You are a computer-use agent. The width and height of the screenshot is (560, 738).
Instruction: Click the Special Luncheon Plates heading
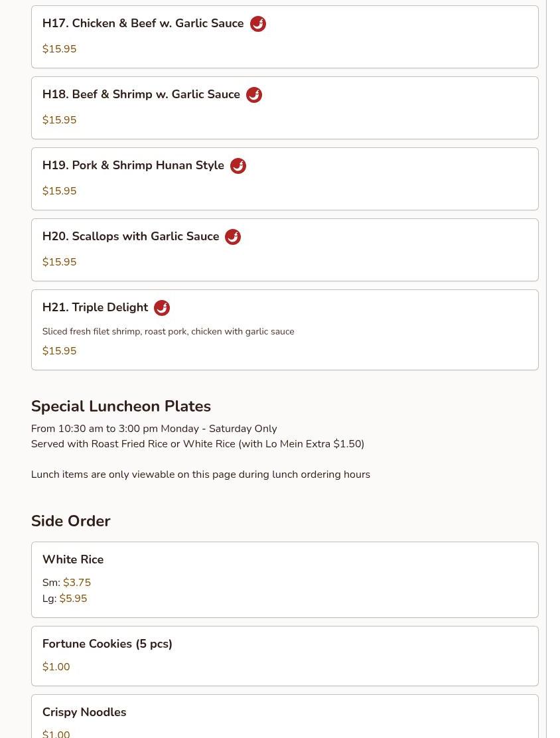coord(121,406)
